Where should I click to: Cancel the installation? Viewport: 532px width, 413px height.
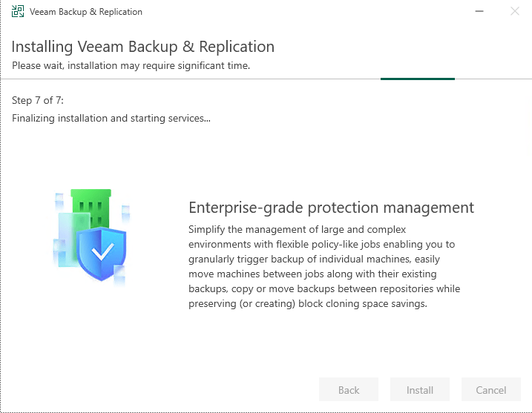click(x=490, y=390)
